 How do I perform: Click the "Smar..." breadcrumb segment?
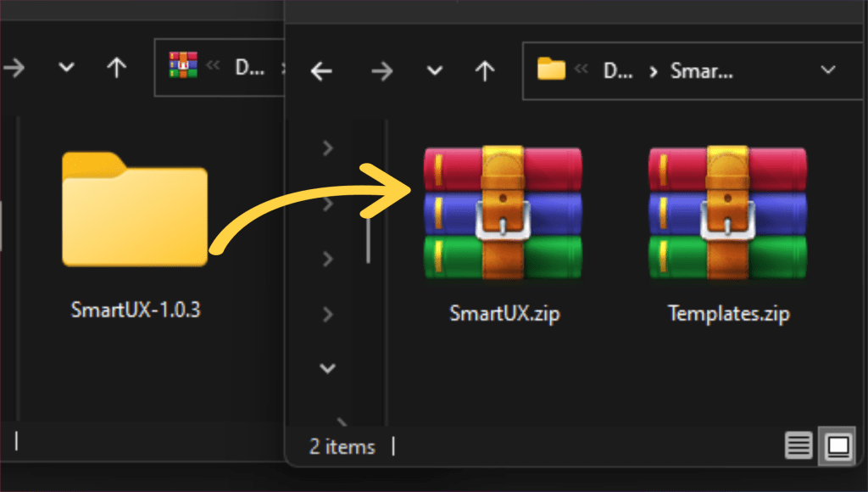(x=700, y=70)
